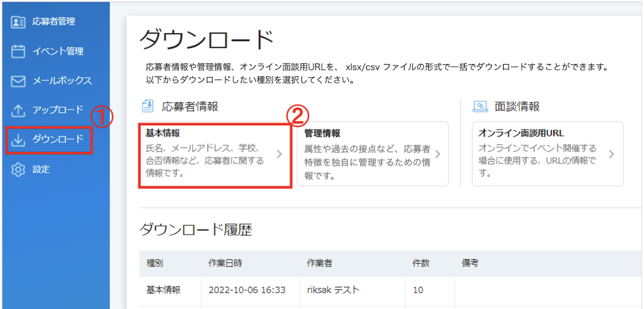
Task: Click the 設定 gear icon
Action: point(18,169)
